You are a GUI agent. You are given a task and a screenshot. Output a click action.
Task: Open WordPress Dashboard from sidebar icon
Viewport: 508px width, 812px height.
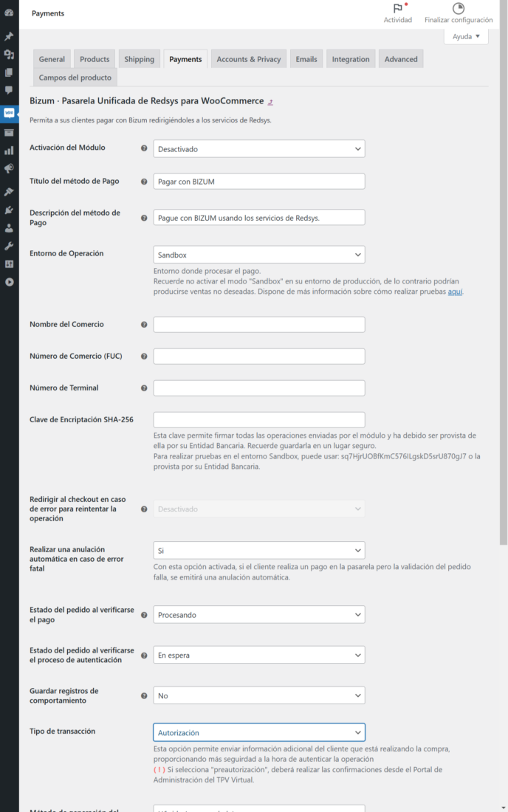click(x=9, y=13)
